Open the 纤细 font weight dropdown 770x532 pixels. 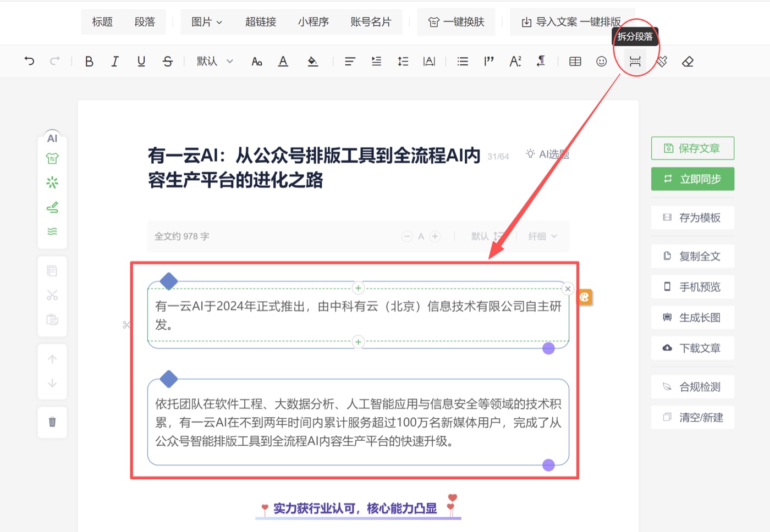pyautogui.click(x=543, y=236)
